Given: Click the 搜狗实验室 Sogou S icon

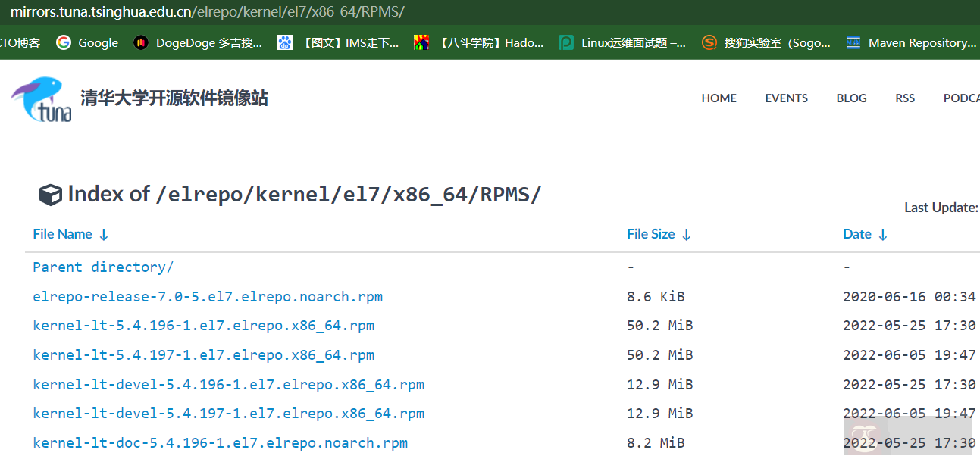Looking at the screenshot, I should (x=709, y=42).
